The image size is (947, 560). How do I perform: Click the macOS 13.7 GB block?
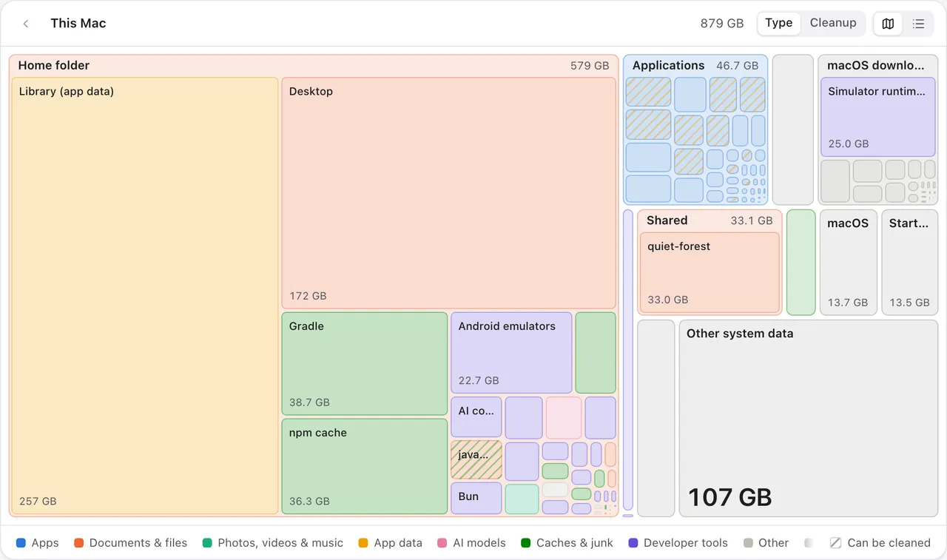coord(848,262)
